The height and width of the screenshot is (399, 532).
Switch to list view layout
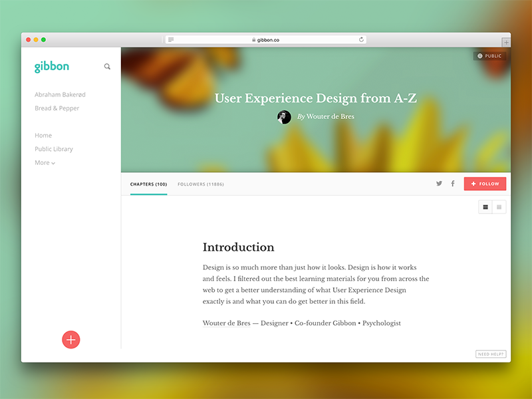(x=485, y=207)
